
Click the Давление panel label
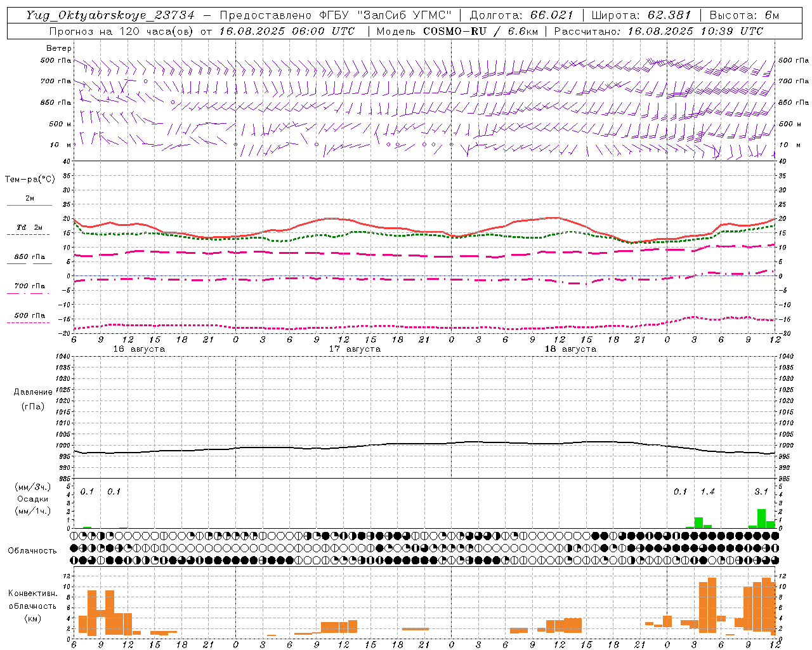[x=33, y=392]
